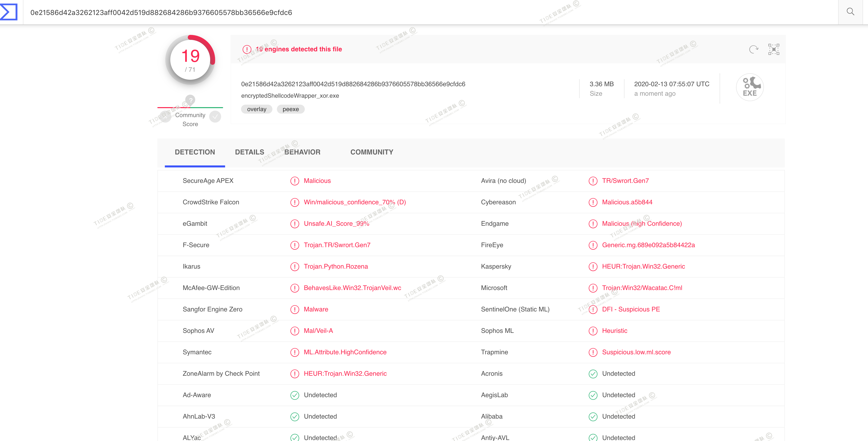The image size is (868, 441).
Task: Open the COMMUNITY tab
Action: coord(372,152)
